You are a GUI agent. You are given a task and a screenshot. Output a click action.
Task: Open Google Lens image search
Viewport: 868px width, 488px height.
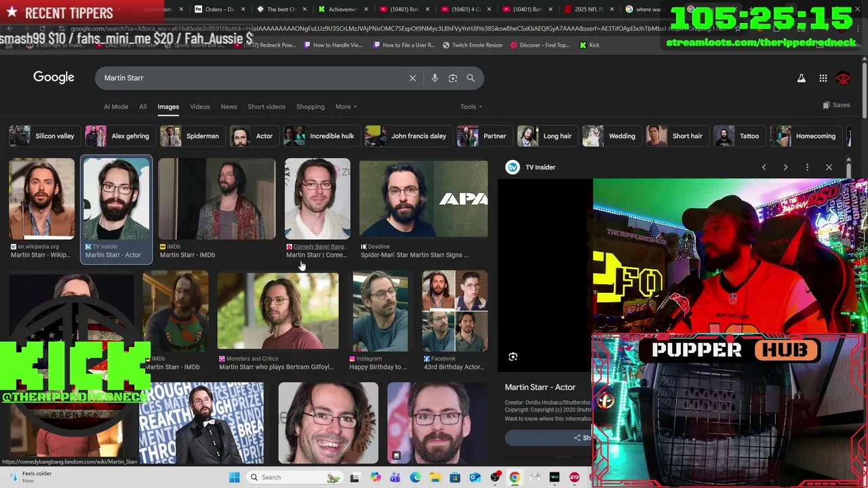453,78
